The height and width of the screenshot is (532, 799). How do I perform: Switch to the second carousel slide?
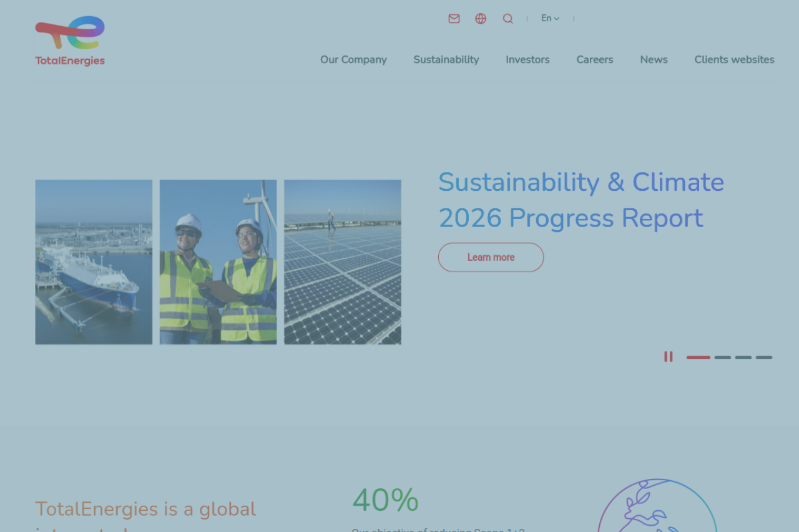722,357
